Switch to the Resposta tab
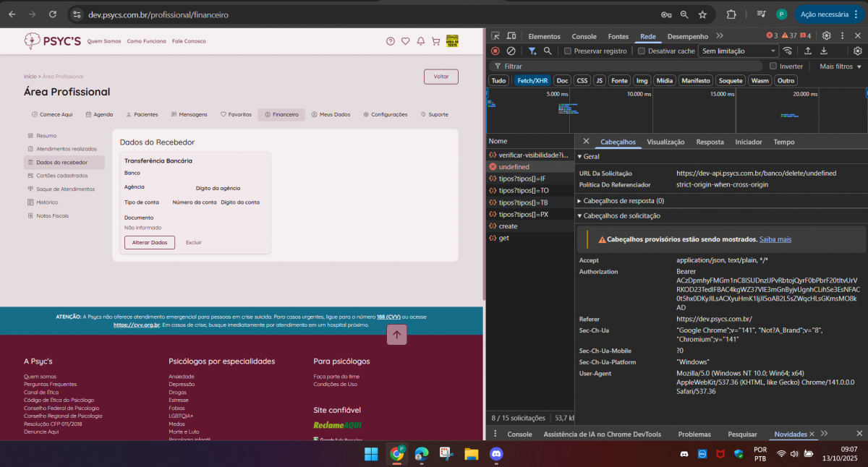 click(x=710, y=142)
